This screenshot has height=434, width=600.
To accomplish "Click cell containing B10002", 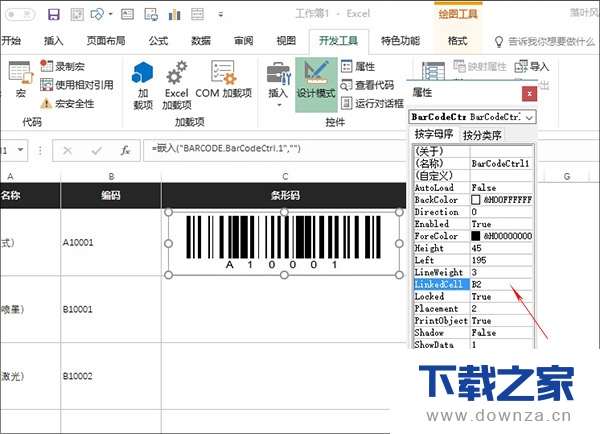I will coord(111,376).
